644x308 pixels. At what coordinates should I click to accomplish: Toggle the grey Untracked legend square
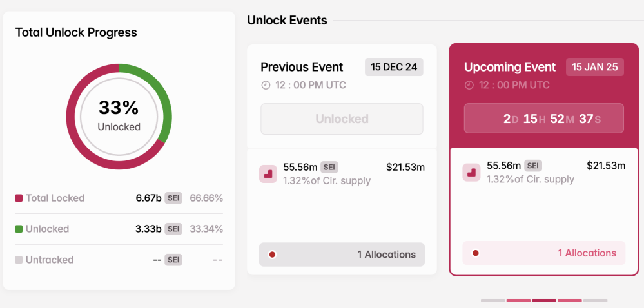[19, 260]
